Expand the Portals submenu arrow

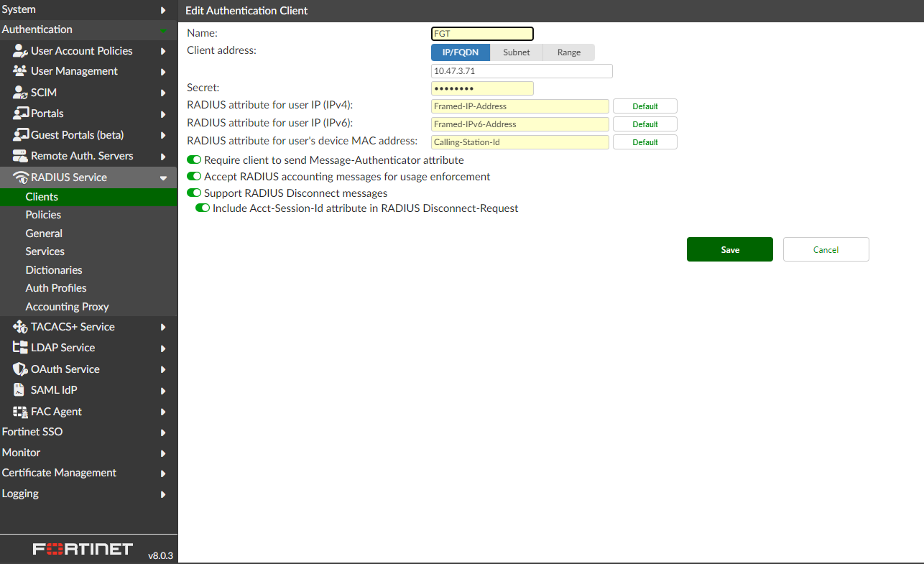pos(164,114)
